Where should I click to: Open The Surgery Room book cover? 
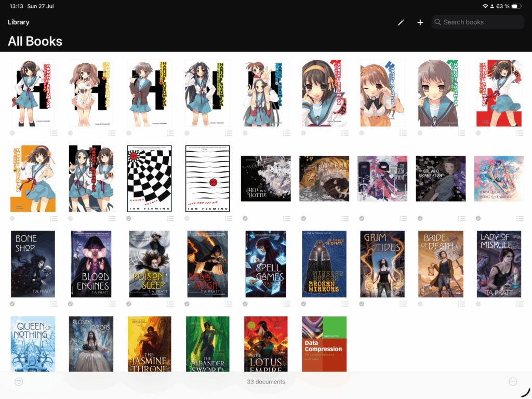(x=382, y=179)
